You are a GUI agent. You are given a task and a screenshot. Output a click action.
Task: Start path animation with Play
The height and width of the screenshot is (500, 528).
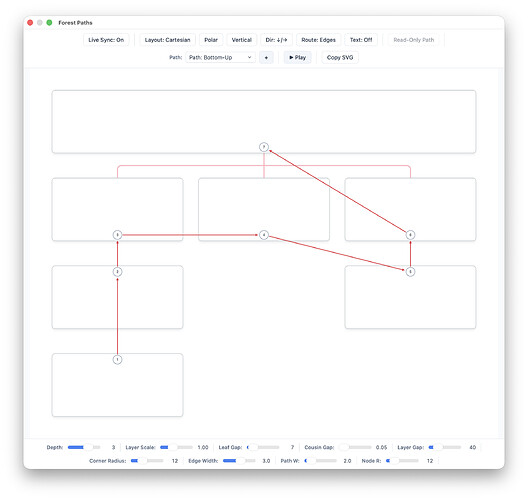[297, 58]
